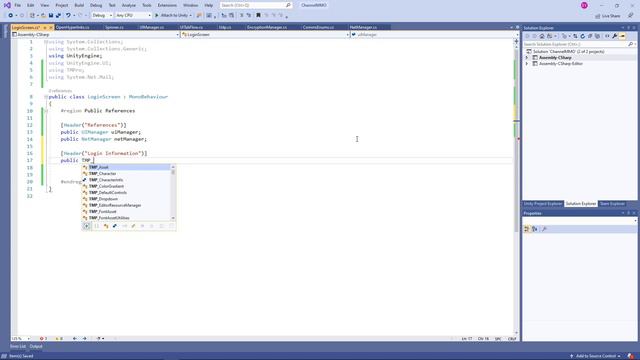Open the LoginScreen type dropdown above editor
Viewport: 640px width, 360px height.
click(x=265, y=35)
